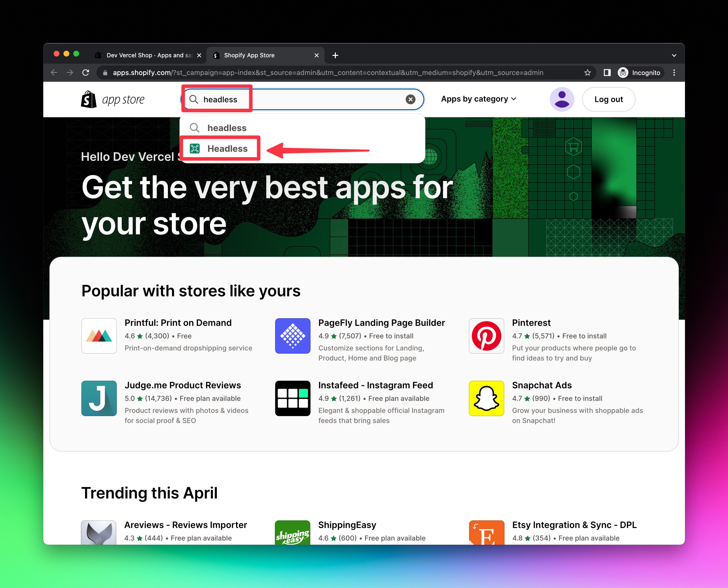Click 'Trending this April' heading
Viewport: 728px width, 588px height.
tap(149, 493)
